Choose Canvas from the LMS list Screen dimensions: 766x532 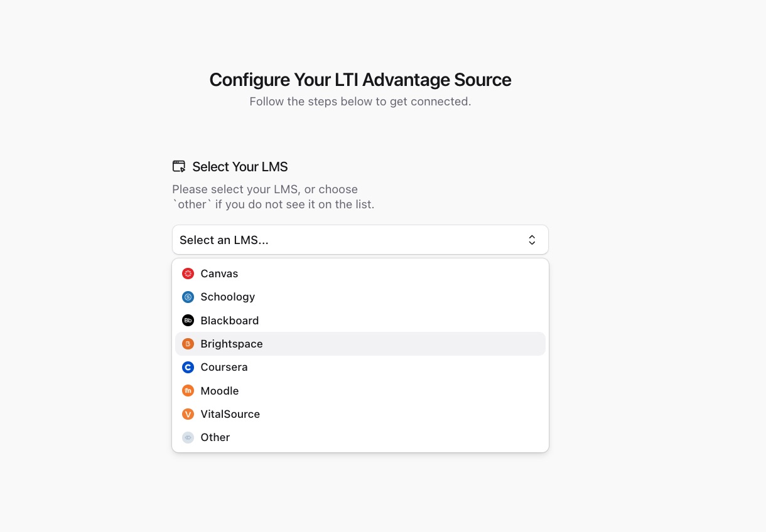point(360,274)
